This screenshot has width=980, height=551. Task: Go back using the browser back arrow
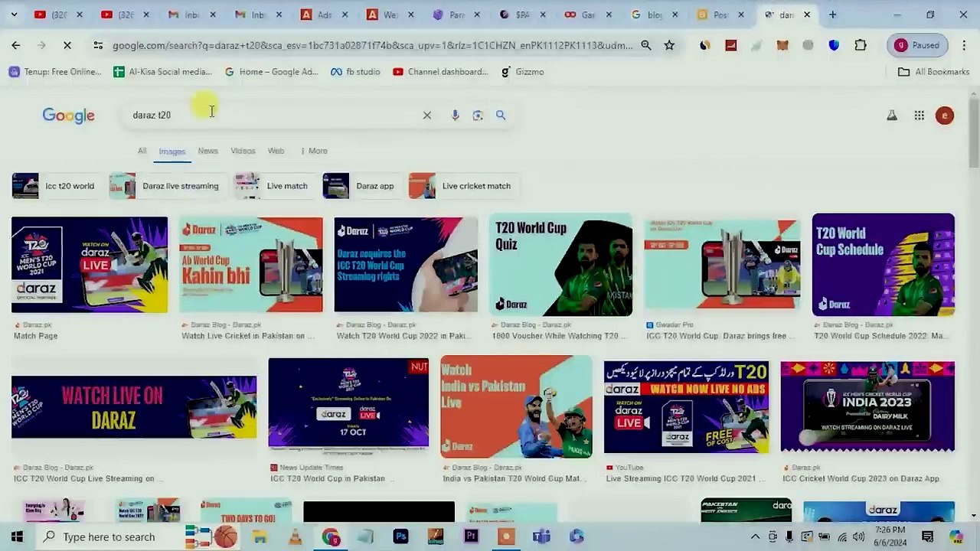point(16,46)
